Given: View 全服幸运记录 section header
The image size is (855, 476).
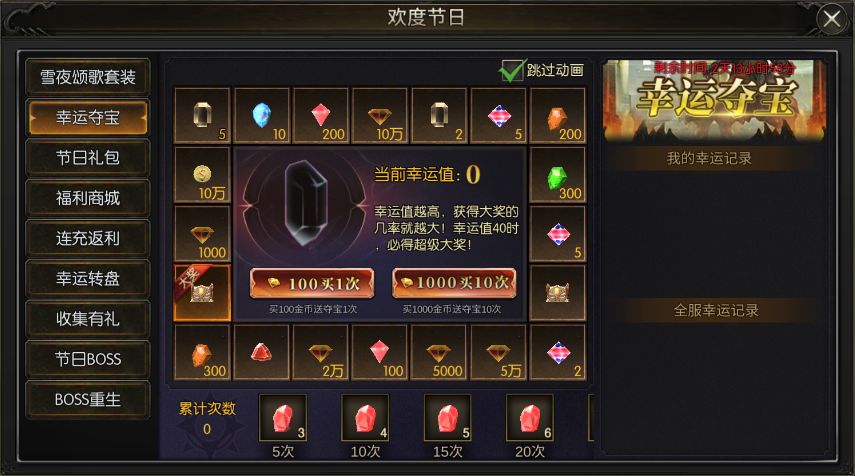Looking at the screenshot, I should (716, 310).
